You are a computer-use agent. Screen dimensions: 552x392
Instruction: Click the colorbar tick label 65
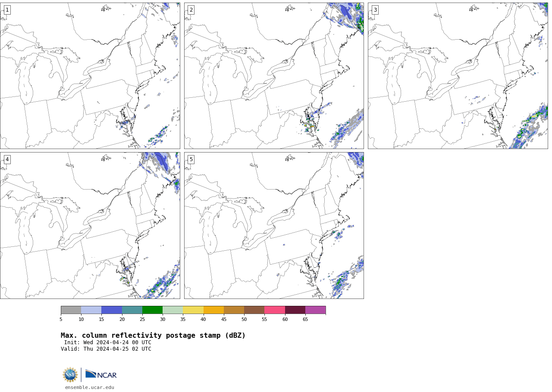[x=305, y=319]
